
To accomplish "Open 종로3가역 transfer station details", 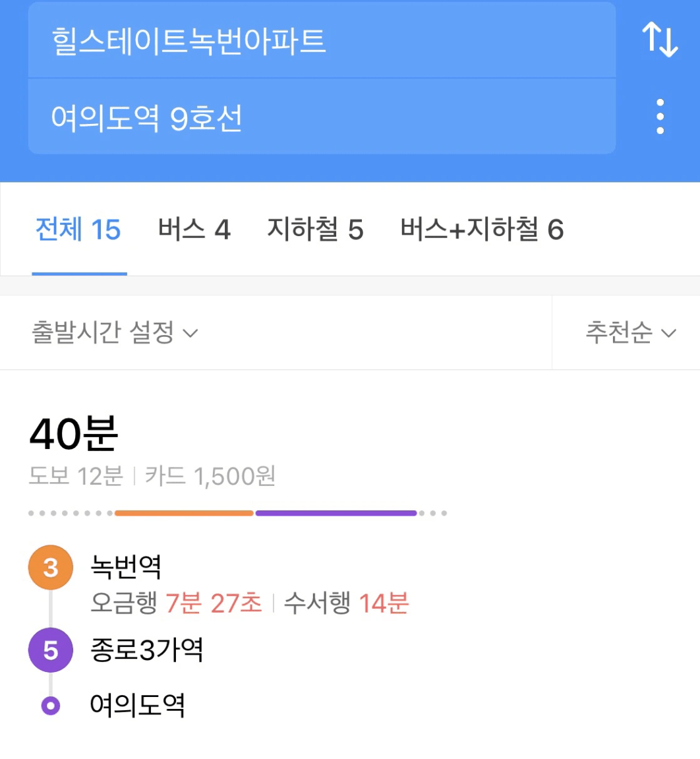I will 146,650.
